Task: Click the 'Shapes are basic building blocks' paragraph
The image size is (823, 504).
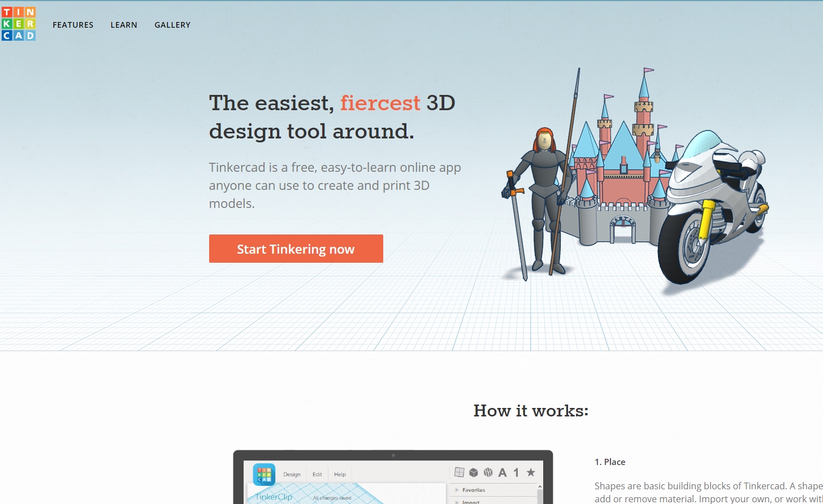Action: [x=709, y=492]
